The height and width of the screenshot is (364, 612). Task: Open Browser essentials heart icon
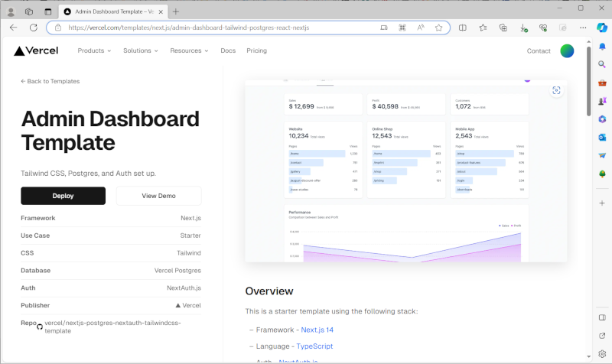pos(543,28)
